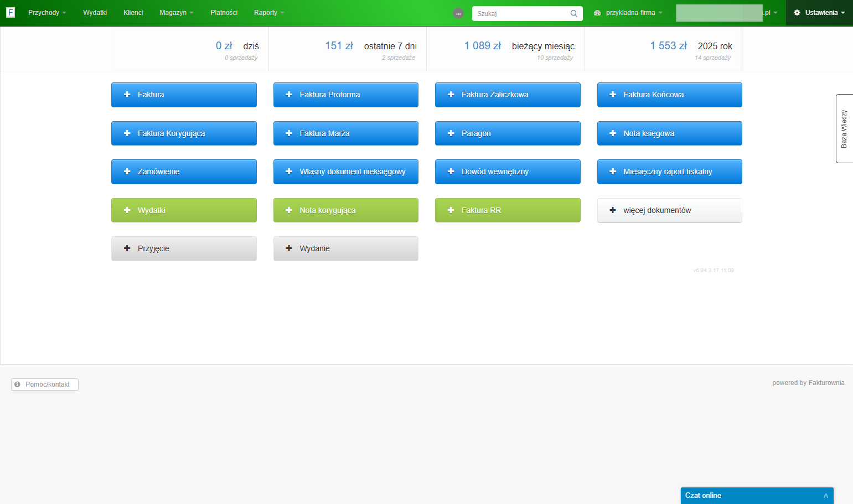Go to the Płatności menu item
Screen dimensions: 853x504
[224, 13]
